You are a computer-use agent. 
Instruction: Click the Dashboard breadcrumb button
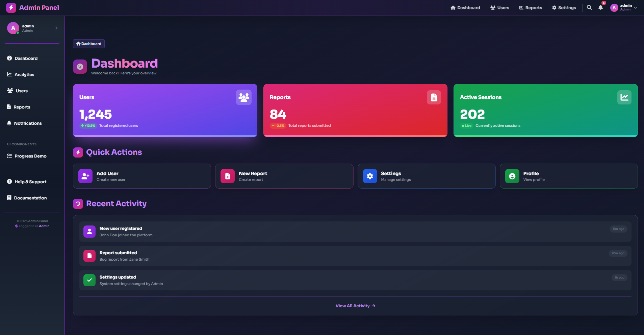point(88,44)
